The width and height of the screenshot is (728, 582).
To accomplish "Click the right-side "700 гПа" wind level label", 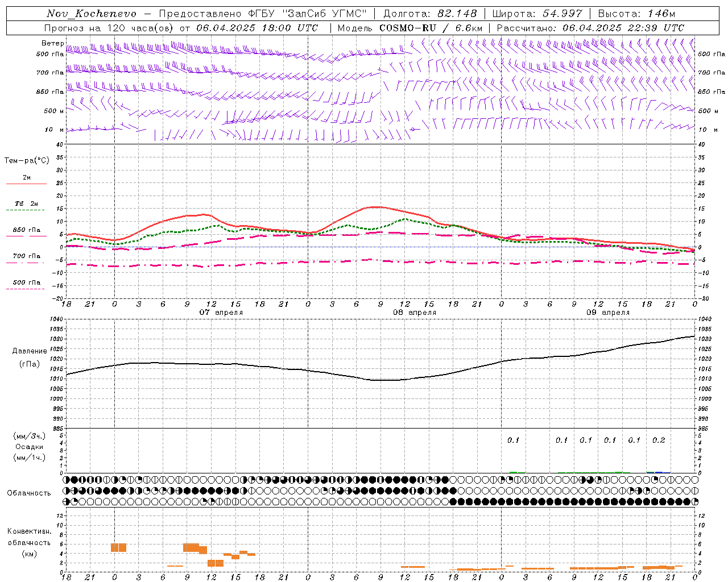I will (712, 73).
